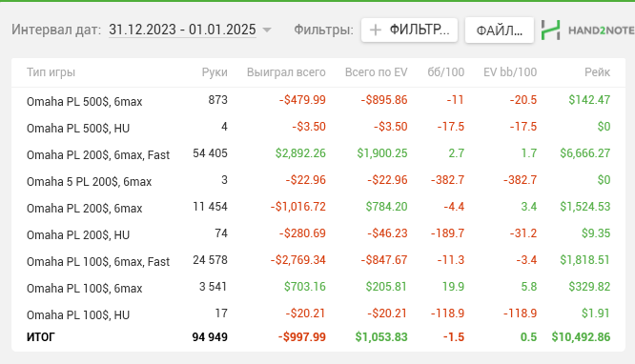The height and width of the screenshot is (364, 635).
Task: Sort by бб/100 column header
Action: click(x=446, y=72)
